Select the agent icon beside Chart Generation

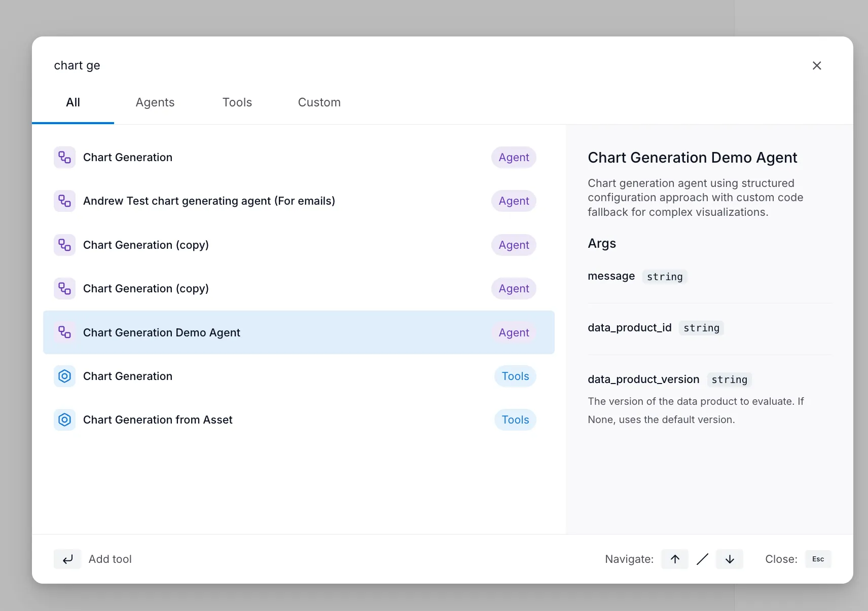pos(64,157)
